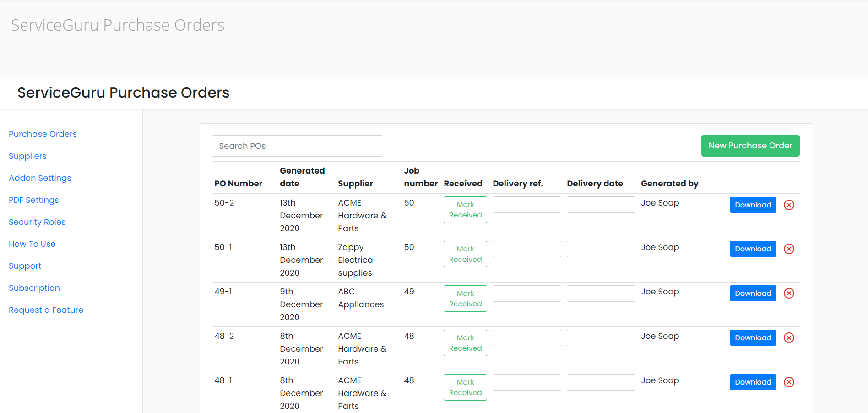Click the Received column header
This screenshot has width=868, height=413.
(x=463, y=184)
